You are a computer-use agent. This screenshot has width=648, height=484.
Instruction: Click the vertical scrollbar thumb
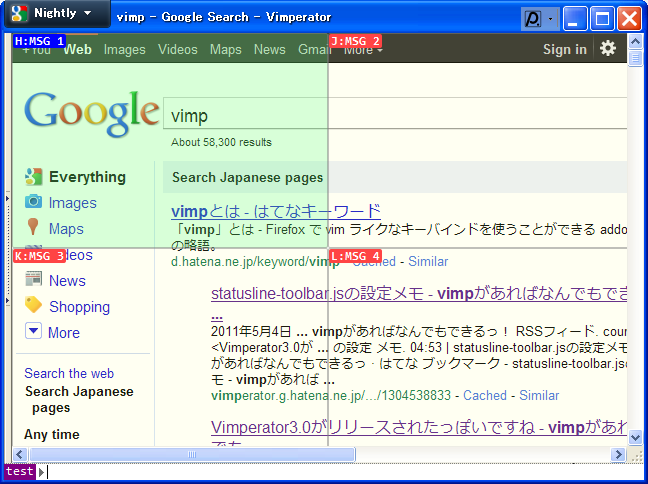[635, 58]
